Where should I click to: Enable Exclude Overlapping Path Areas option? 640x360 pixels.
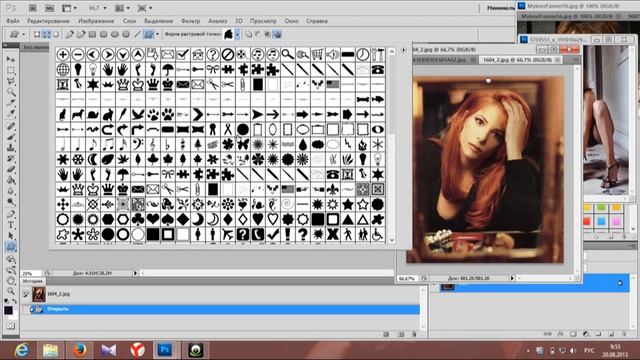(x=278, y=34)
